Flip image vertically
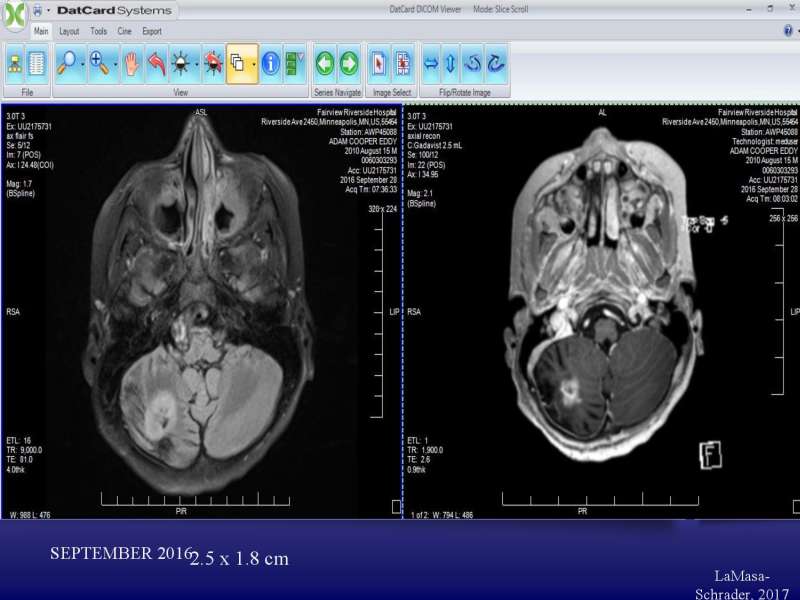The width and height of the screenshot is (800, 600). click(x=451, y=64)
